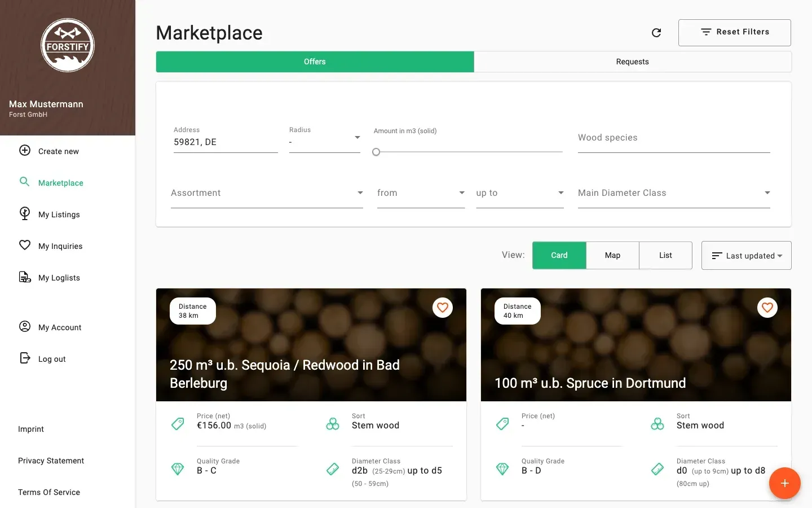Viewport: 812px width, 508px height.
Task: Click the price tag icon on Sequoia card
Action: tap(178, 424)
